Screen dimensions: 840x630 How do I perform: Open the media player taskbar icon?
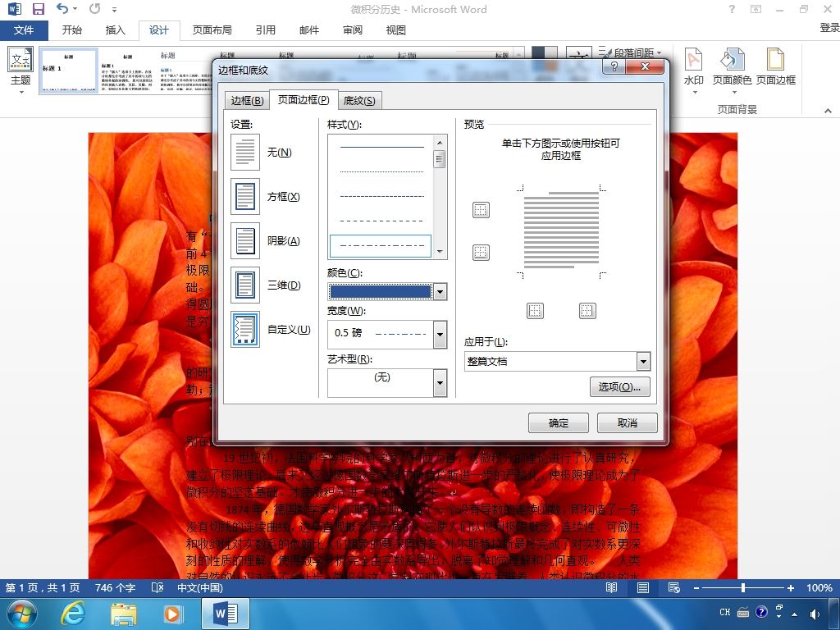(x=172, y=614)
